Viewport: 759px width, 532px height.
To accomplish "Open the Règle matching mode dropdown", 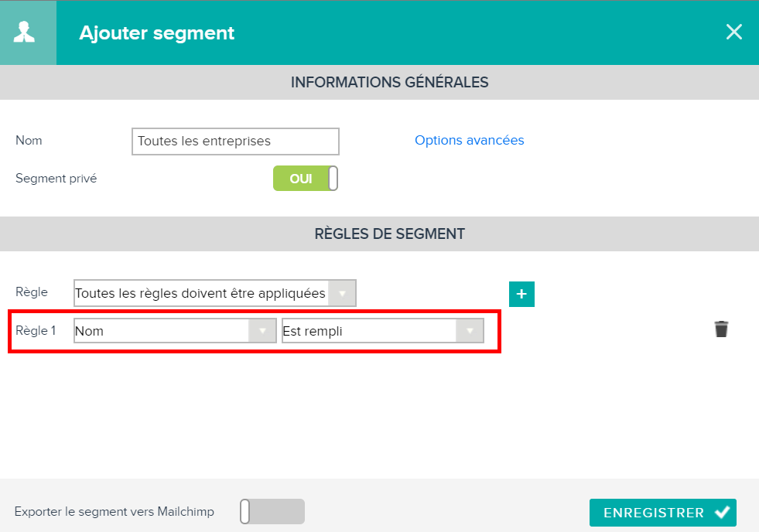I will click(x=215, y=293).
